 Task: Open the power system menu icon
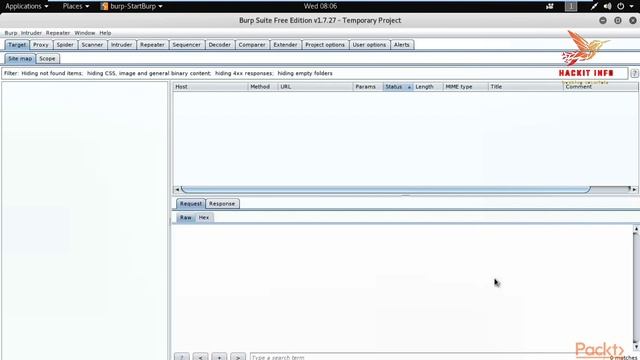coord(620,6)
